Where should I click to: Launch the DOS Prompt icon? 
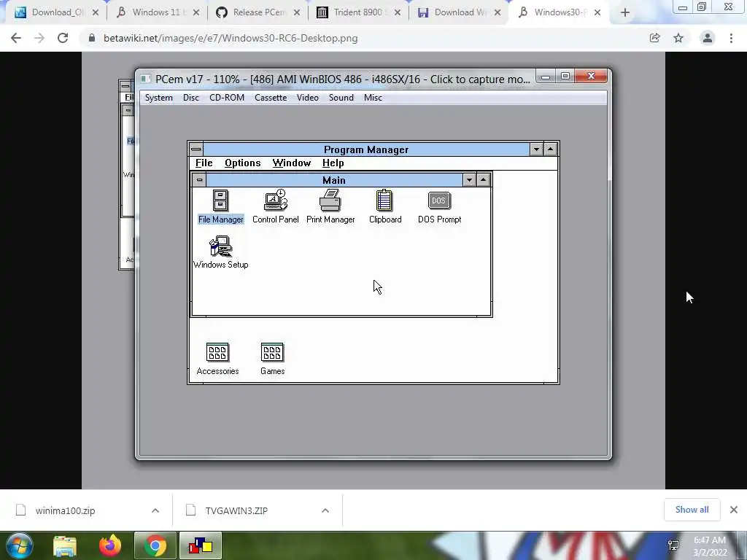point(439,206)
